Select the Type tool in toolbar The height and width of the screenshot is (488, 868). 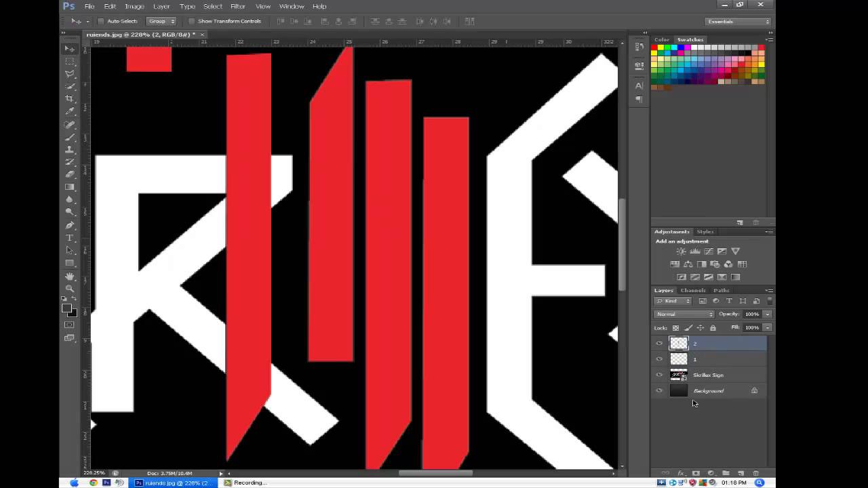point(70,238)
